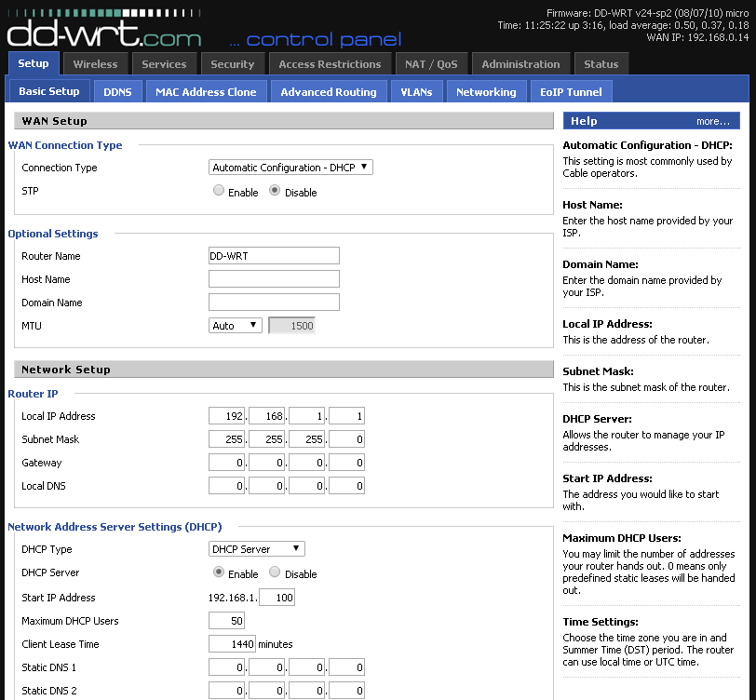The image size is (756, 700).
Task: Click Gateway third octet field
Action: coord(306,463)
